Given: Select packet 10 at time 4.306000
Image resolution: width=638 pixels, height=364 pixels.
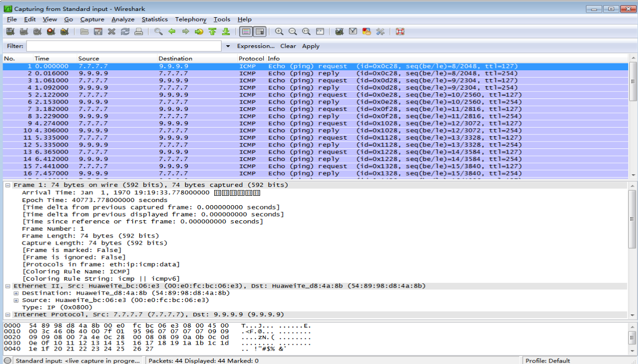Looking at the screenshot, I should (x=316, y=131).
